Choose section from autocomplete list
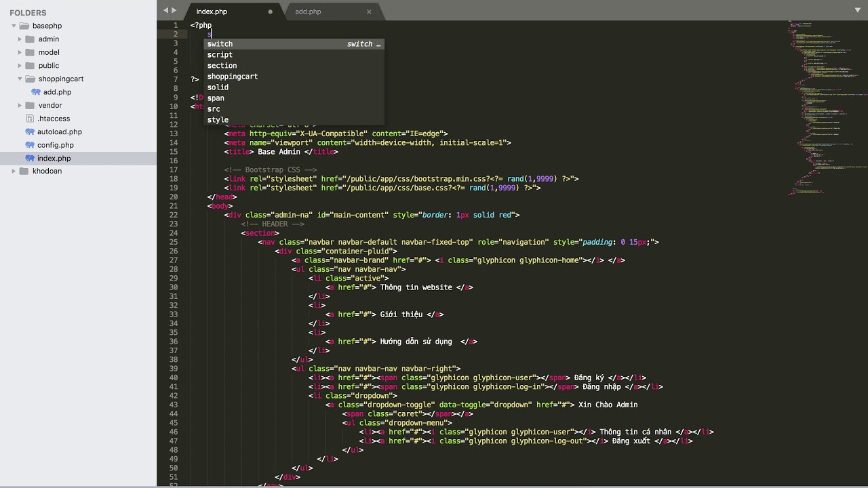This screenshot has width=868, height=488. [x=294, y=66]
